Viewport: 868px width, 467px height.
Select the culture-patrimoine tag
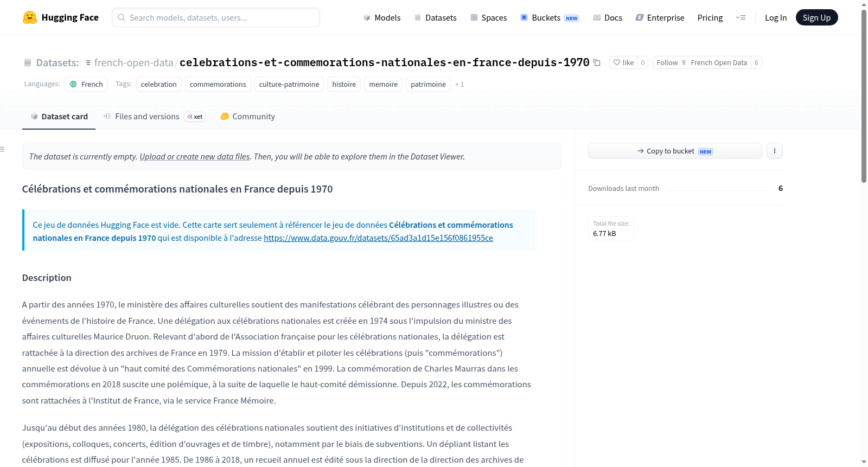coord(289,84)
